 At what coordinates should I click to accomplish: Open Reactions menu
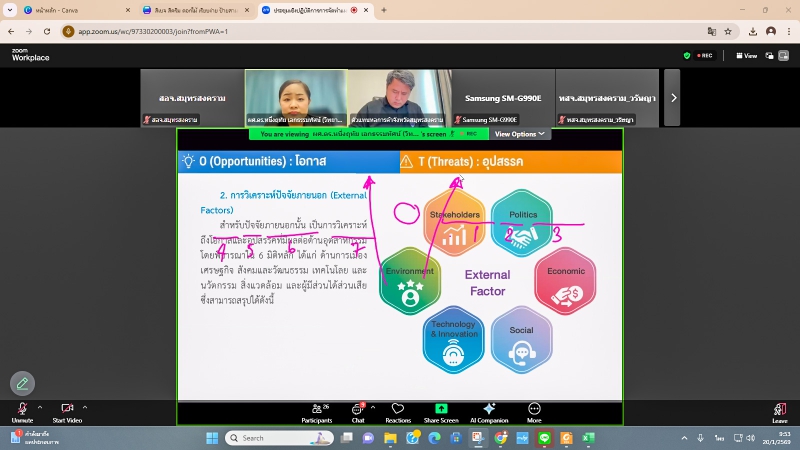pyautogui.click(x=398, y=410)
